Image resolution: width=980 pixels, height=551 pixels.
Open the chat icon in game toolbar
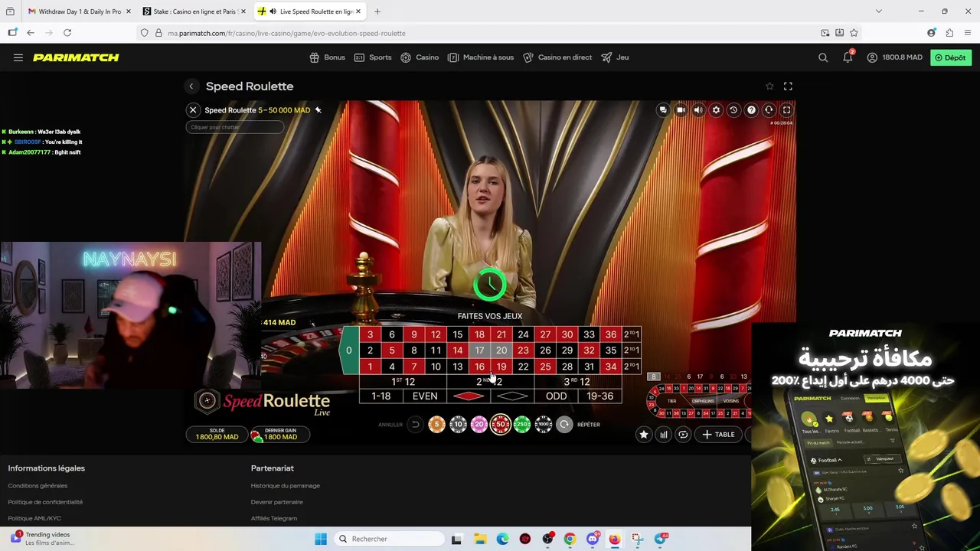663,110
